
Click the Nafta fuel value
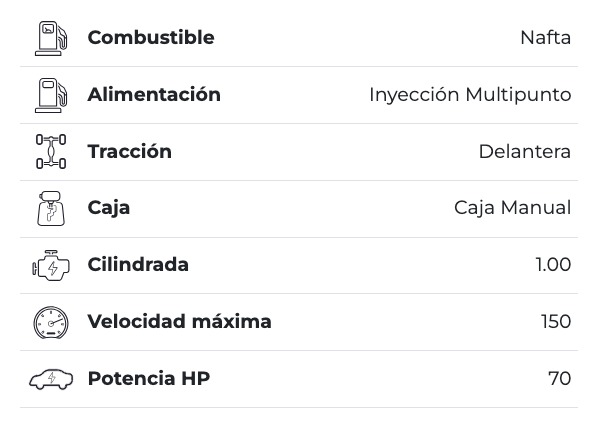(545, 38)
